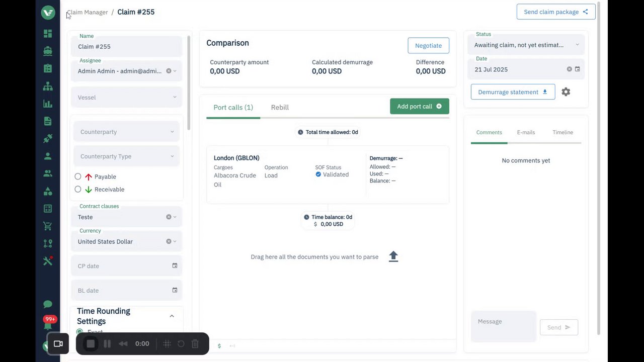Image resolution: width=644 pixels, height=362 pixels.
Task: Select the Receivable radio button
Action: tap(78, 190)
